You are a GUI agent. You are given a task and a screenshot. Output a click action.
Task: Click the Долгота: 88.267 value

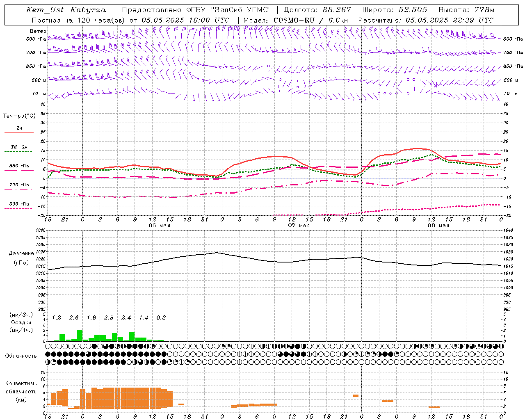click(317, 10)
